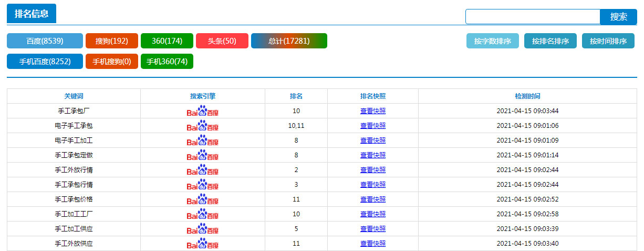Image resolution: width=644 pixels, height=251 pixels.
Task: Sort with 按时间排序 button
Action: [608, 41]
